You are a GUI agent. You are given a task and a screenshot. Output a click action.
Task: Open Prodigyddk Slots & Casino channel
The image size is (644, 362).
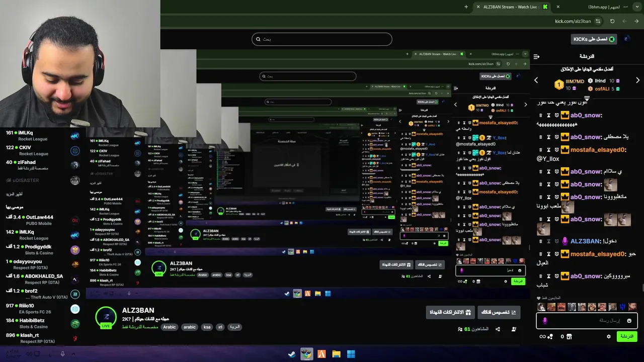(43, 249)
